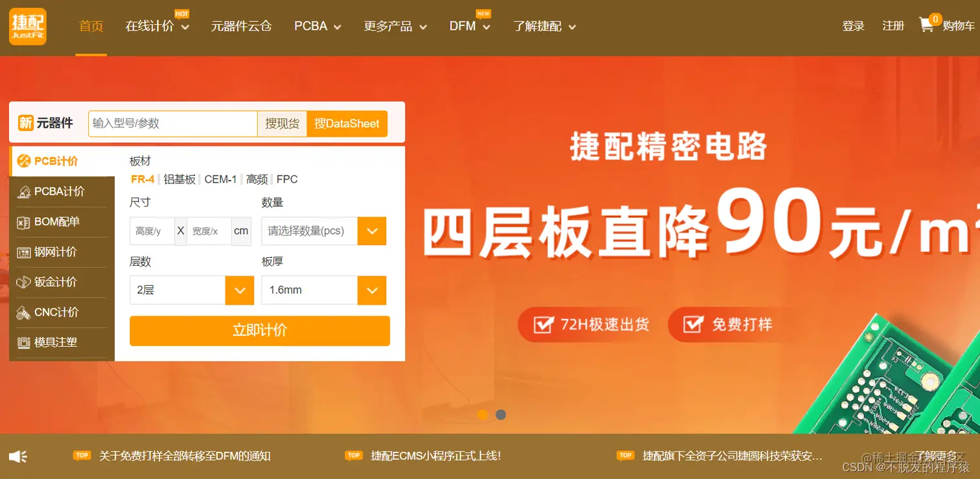Click the 新 badge beside 元器件

(x=25, y=123)
